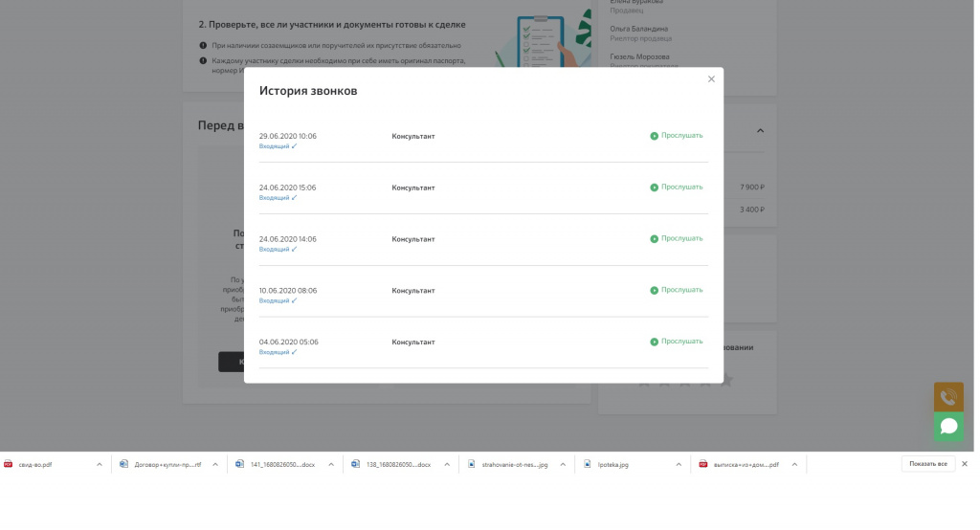Open downloaded file Договор+купли-пр....rtf
This screenshot has height=530, width=980.
click(x=167, y=464)
